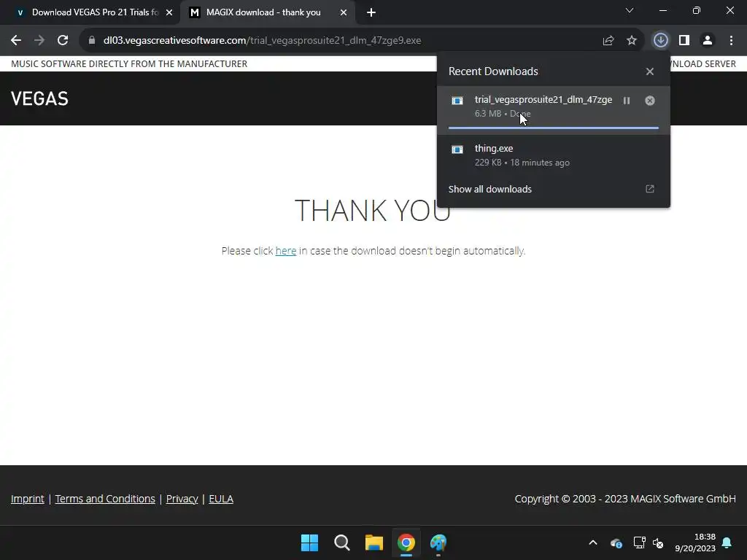Open the new tab plus button

tap(371, 12)
